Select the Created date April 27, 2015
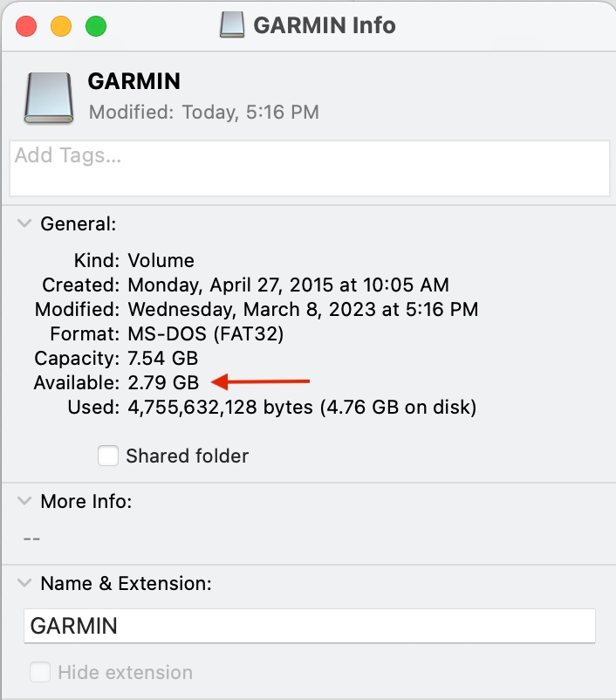The height and width of the screenshot is (700, 616). coord(288,285)
